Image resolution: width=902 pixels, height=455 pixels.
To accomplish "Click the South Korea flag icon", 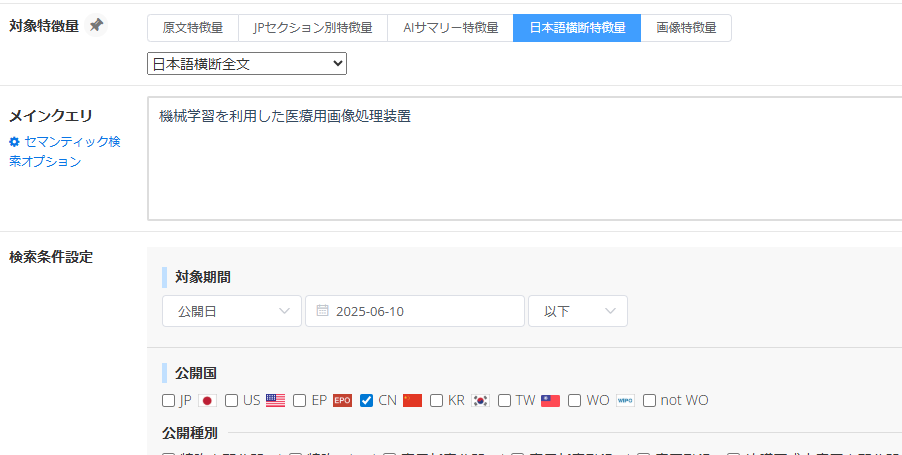I will coord(480,400).
